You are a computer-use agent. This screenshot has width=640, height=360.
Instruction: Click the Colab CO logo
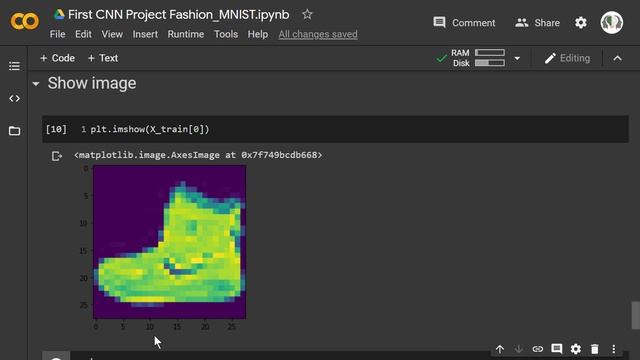coord(24,21)
